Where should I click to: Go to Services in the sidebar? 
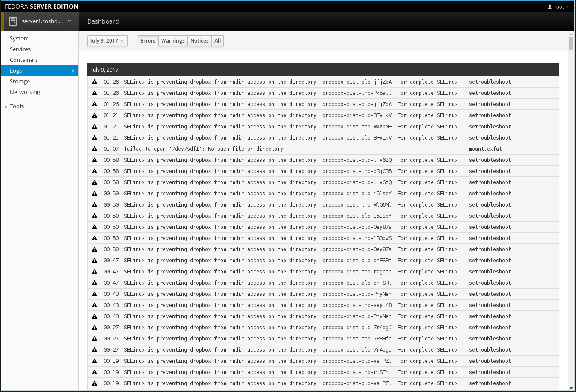(20, 49)
